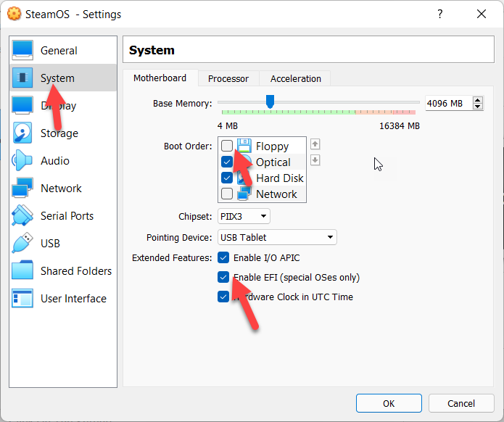Click the User Interface icon
The image size is (504, 422).
point(22,299)
